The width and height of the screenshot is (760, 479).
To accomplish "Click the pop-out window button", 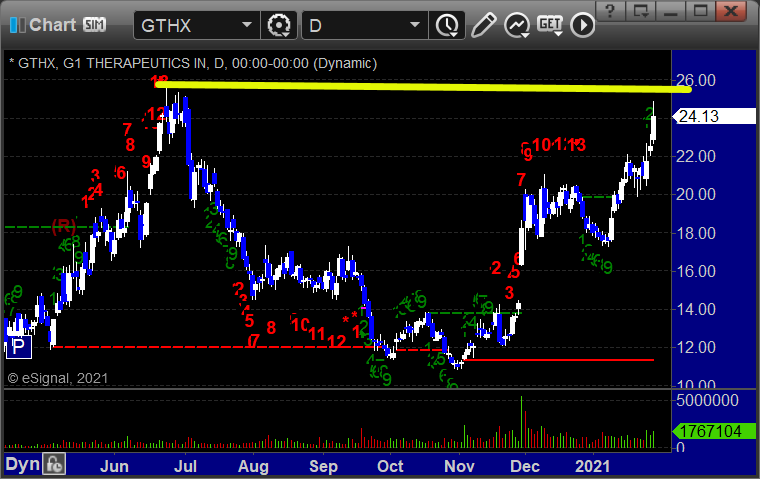I will point(641,10).
